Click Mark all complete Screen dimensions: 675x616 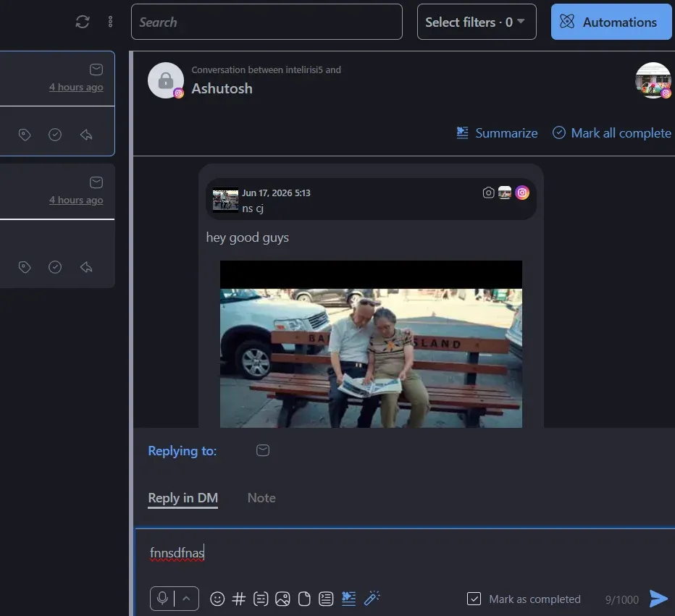tap(612, 133)
